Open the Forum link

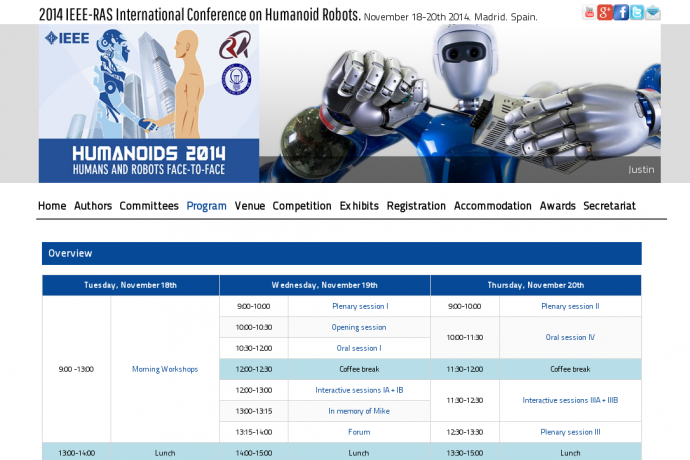tap(359, 432)
